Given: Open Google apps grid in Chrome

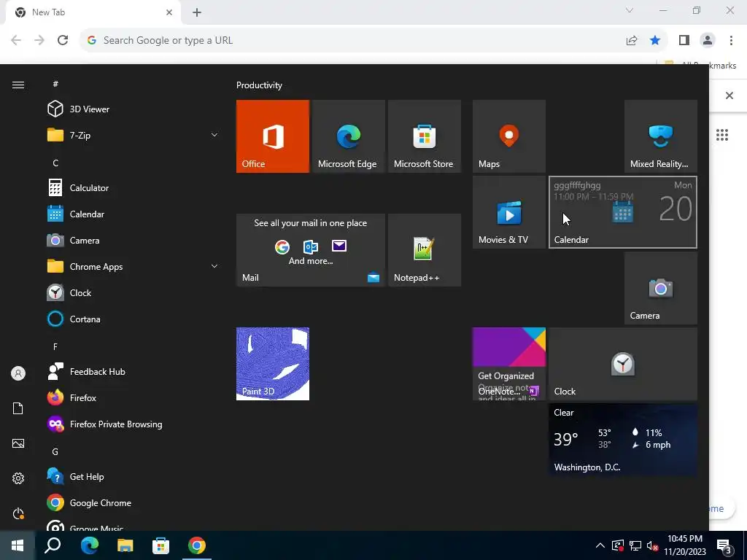Looking at the screenshot, I should click(722, 135).
